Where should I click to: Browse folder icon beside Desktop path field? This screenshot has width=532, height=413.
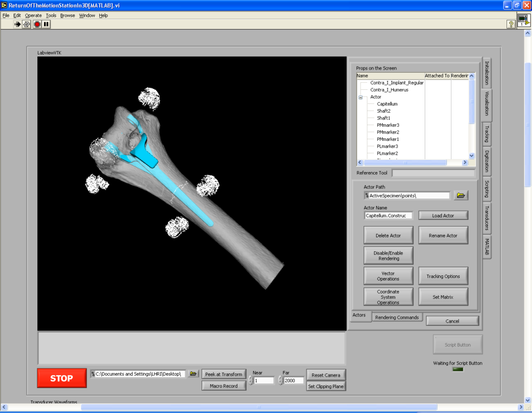(x=193, y=374)
